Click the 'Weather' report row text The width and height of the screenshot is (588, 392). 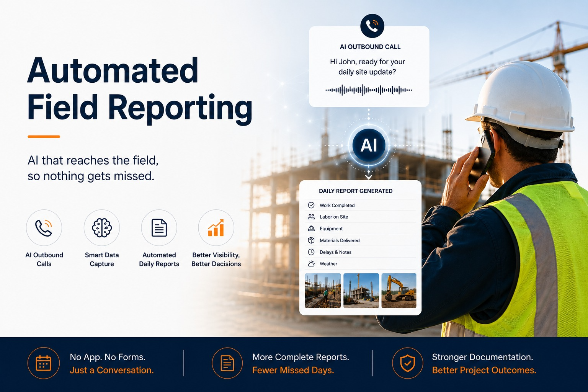(x=328, y=264)
